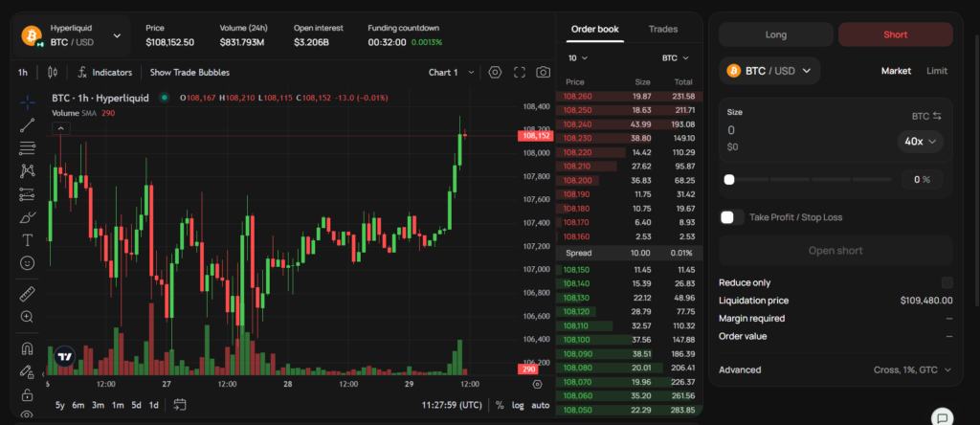
Task: Expand the Hyperliquid BTC / USD market selector
Action: [73, 35]
